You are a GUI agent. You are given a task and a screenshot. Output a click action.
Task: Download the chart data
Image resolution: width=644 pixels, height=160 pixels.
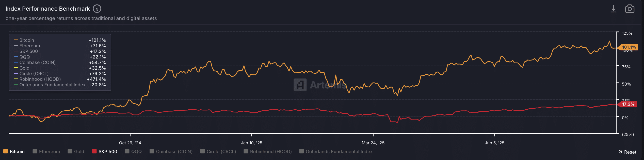click(613, 9)
